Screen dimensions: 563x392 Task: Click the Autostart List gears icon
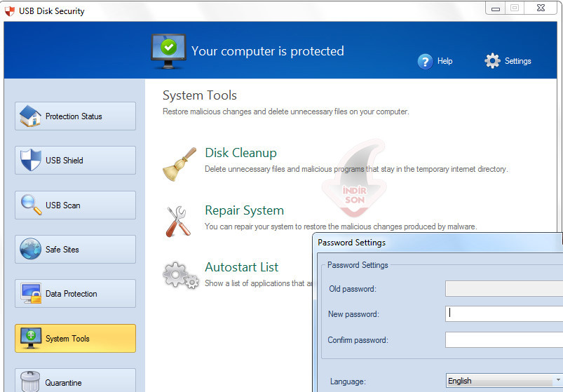tap(181, 276)
